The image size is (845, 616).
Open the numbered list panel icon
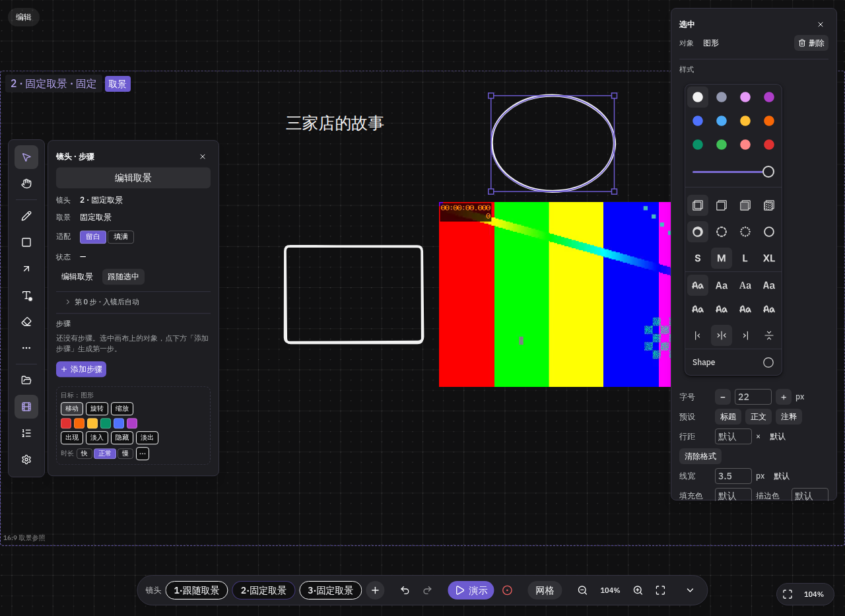pyautogui.click(x=26, y=433)
